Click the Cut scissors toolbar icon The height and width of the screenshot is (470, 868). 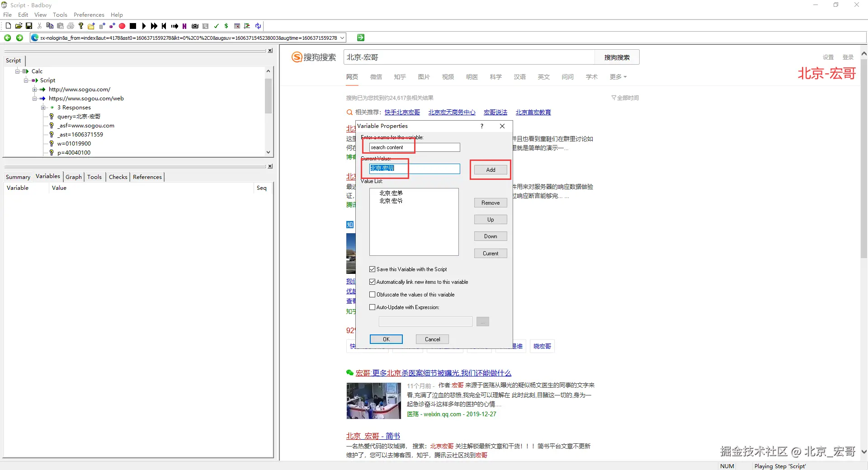point(39,26)
